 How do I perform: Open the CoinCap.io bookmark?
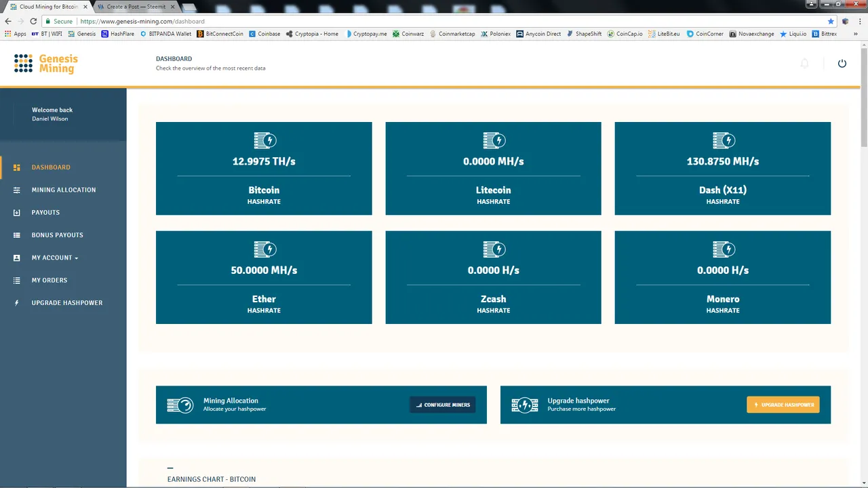[x=625, y=34]
